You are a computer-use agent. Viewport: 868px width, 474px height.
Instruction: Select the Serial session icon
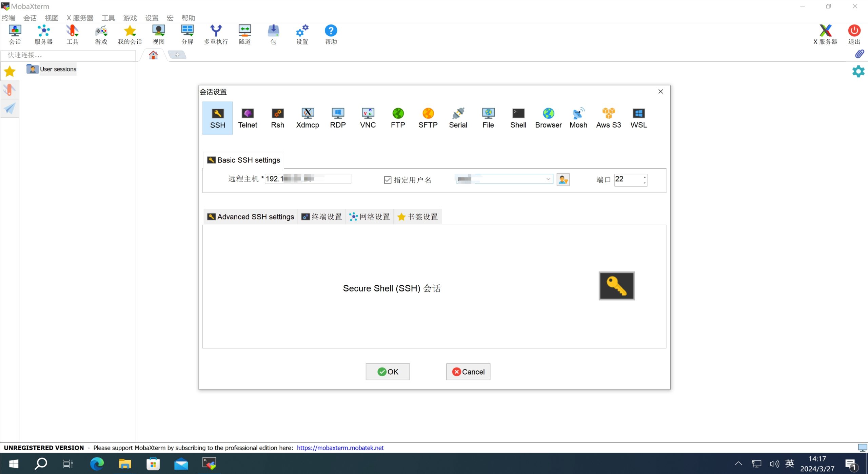pos(458,118)
